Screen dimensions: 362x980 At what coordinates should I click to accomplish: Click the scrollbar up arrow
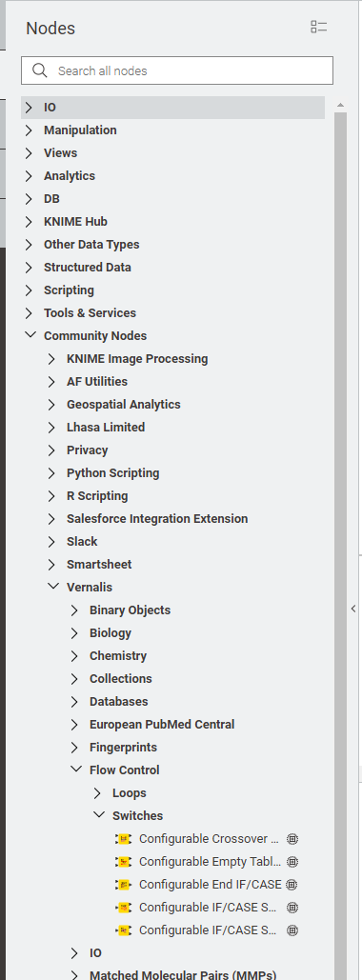340,105
